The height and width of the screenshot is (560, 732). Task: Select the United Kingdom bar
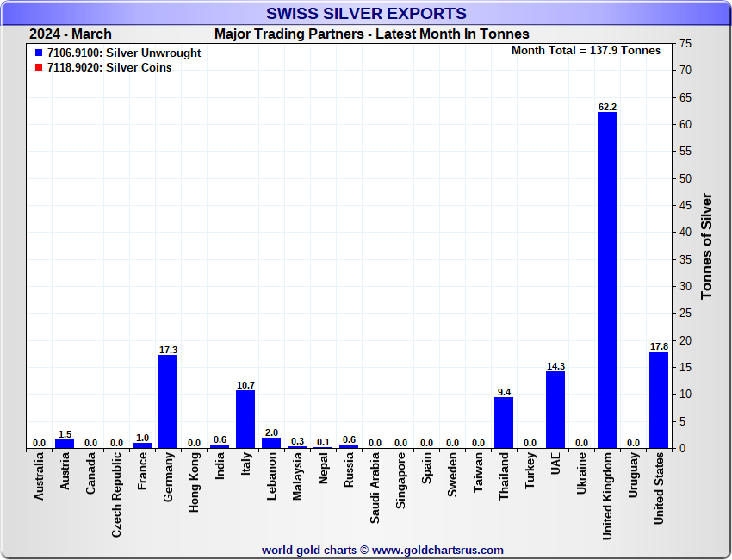pos(607,280)
